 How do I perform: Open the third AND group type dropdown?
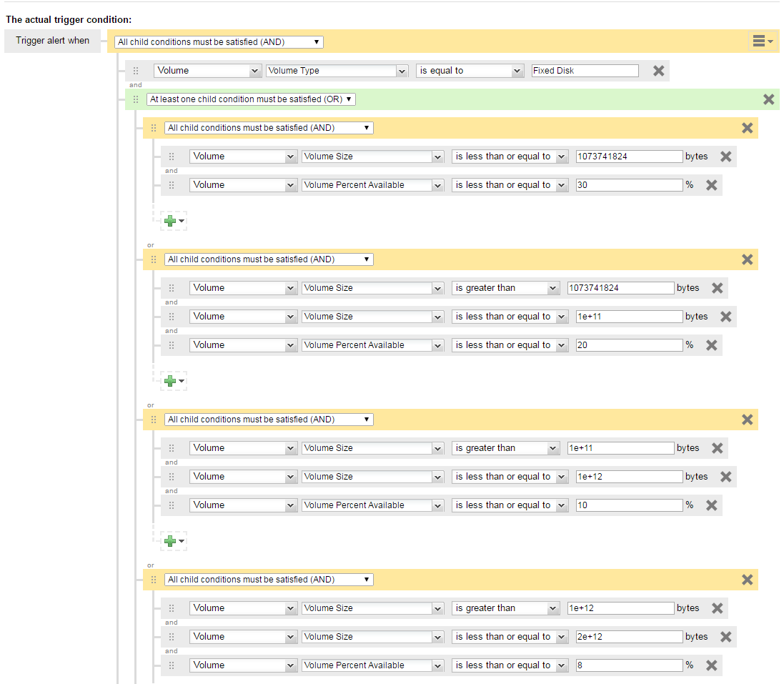point(269,419)
